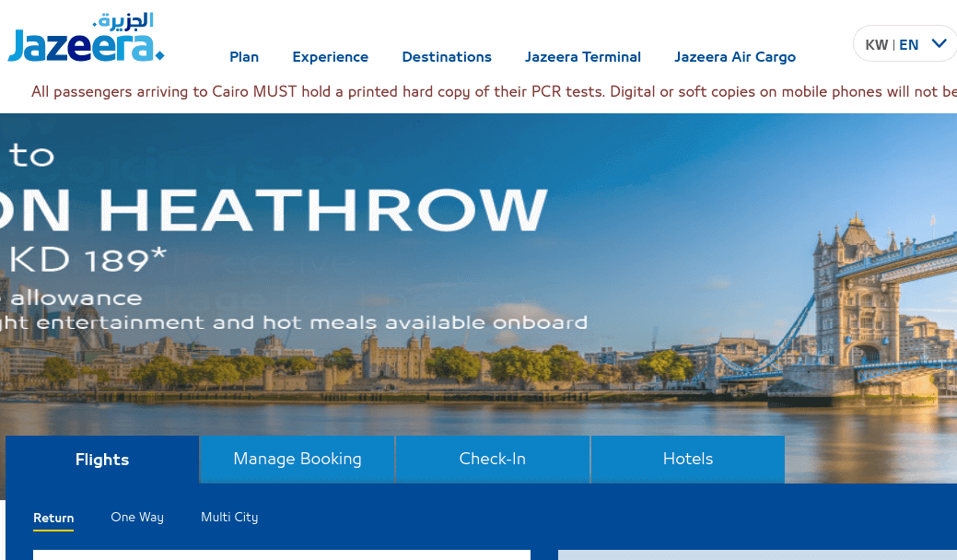Click the white input field under Return
This screenshot has width=957, height=560.
pos(281,554)
